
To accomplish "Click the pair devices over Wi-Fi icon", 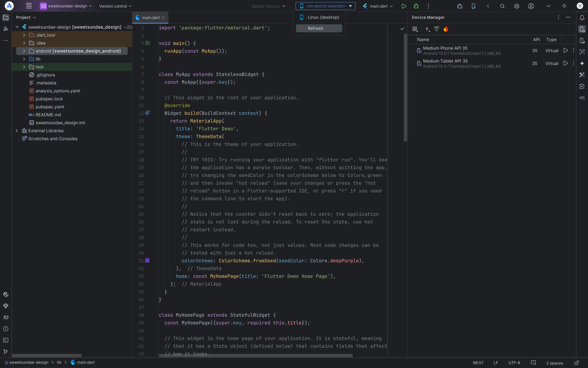I will (437, 29).
